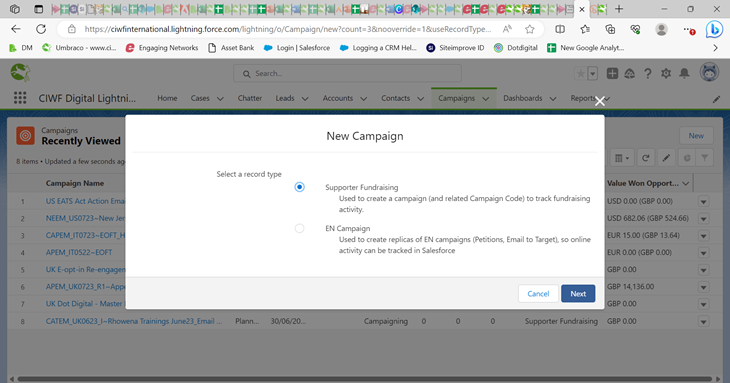
Task: Open the Salesforce help question mark
Action: pyautogui.click(x=648, y=74)
